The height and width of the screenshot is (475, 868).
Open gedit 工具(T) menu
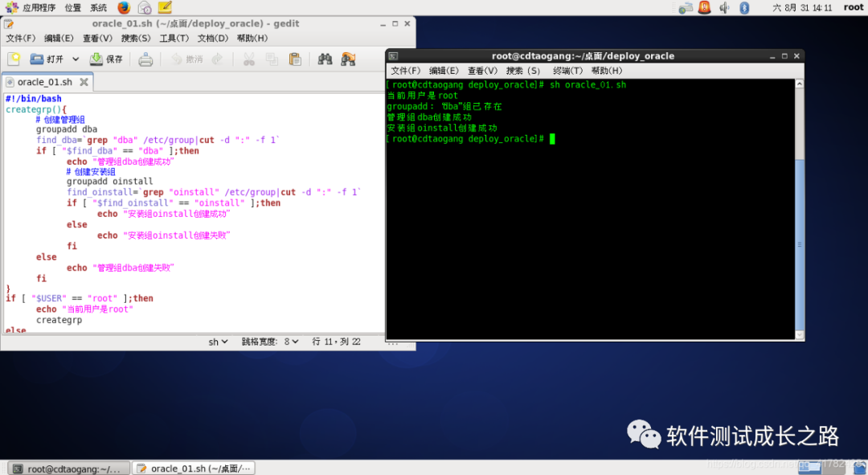pos(174,39)
